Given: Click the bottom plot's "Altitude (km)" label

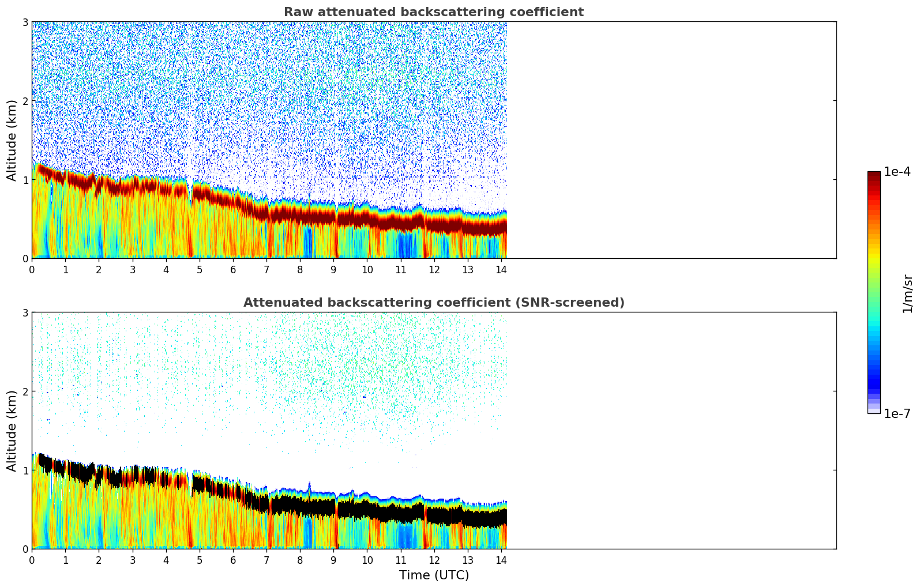Looking at the screenshot, I should coord(12,431).
